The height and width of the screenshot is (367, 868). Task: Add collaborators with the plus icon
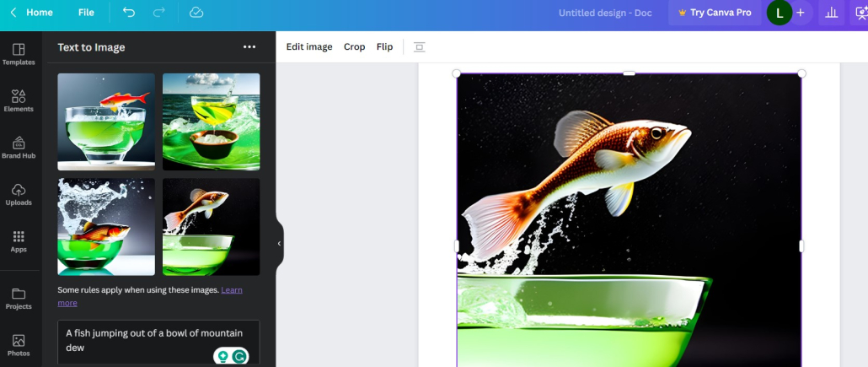tap(801, 13)
